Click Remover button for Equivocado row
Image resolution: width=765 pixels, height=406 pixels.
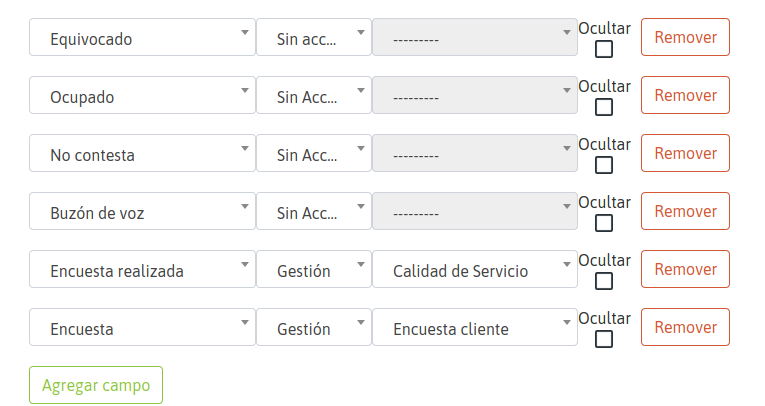point(685,38)
